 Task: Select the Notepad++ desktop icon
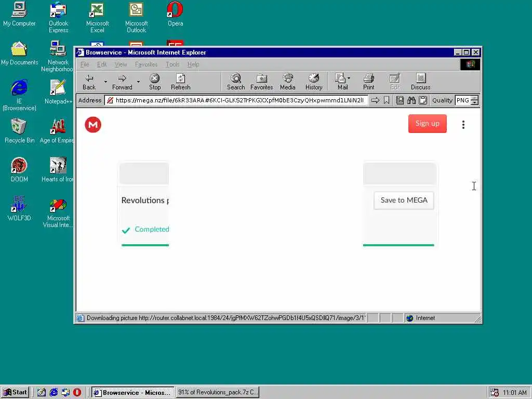pyautogui.click(x=58, y=92)
